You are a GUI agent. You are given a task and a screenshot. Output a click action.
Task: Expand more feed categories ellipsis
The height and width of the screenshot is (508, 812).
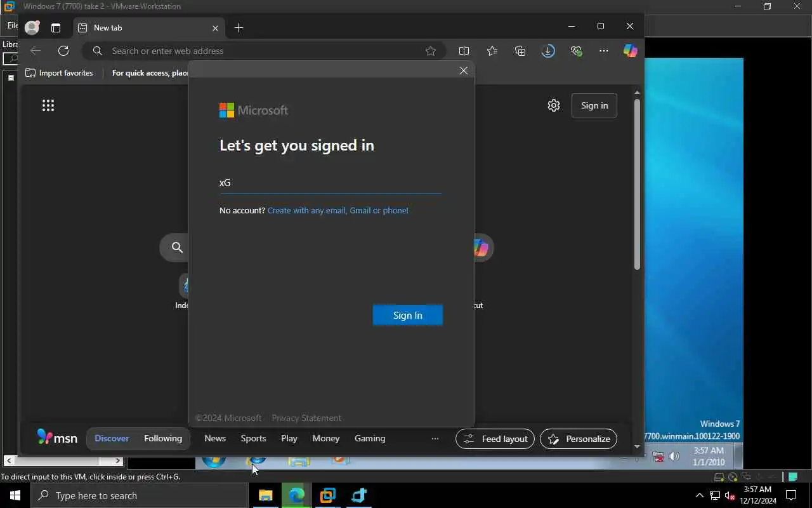pos(435,439)
